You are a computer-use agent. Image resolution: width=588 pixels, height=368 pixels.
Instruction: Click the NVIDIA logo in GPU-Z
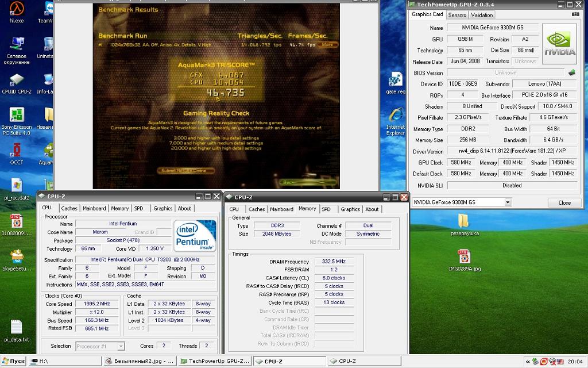559,44
